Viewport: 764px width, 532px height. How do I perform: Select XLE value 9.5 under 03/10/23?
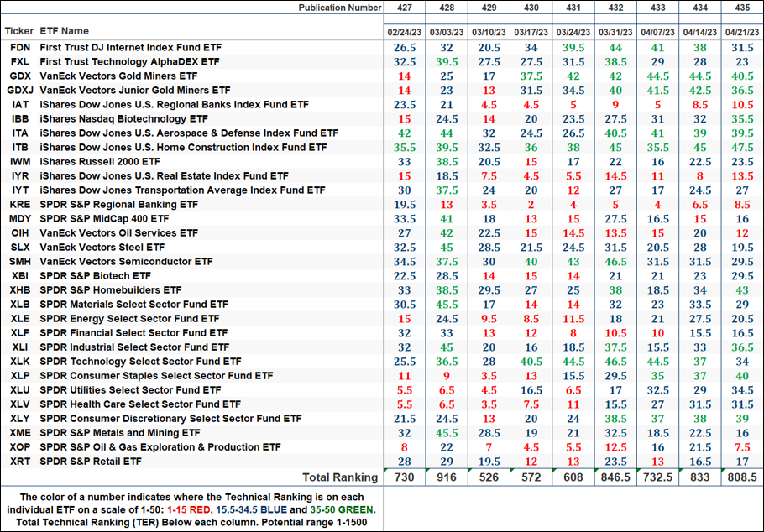pyautogui.click(x=489, y=319)
